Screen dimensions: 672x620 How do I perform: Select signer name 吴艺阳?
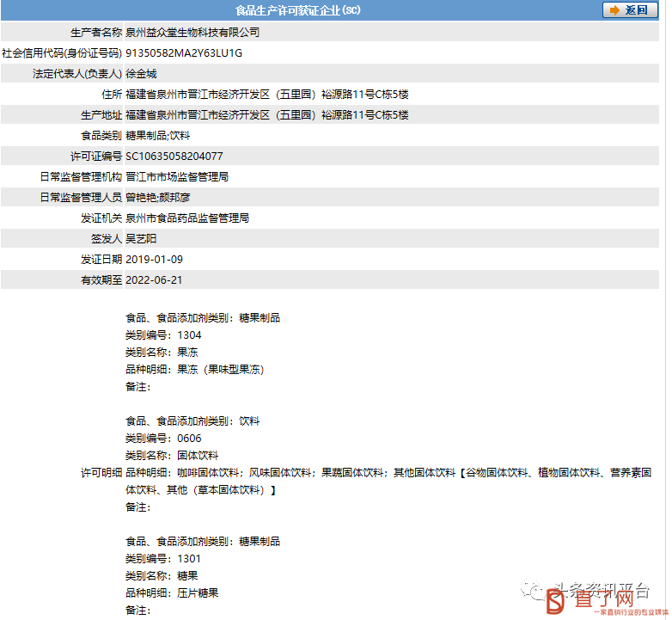click(x=141, y=238)
